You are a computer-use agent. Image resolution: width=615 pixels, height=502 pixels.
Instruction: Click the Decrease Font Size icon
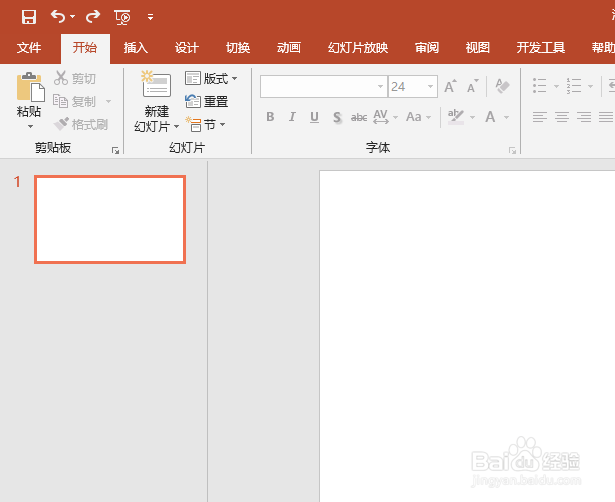click(473, 86)
